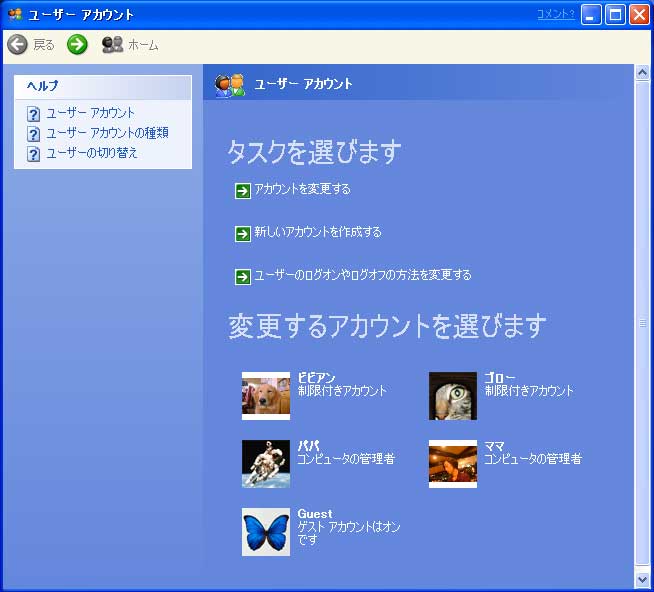Open the アカウントを変更する task link
Screen dimensions: 654x592
tap(302, 189)
